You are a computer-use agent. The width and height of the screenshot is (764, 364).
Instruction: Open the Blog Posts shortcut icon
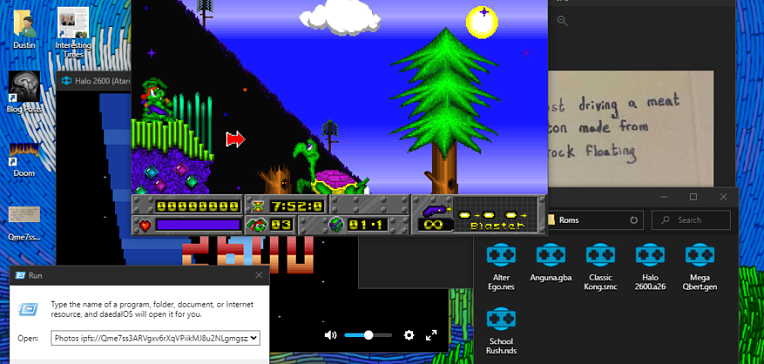(x=24, y=92)
